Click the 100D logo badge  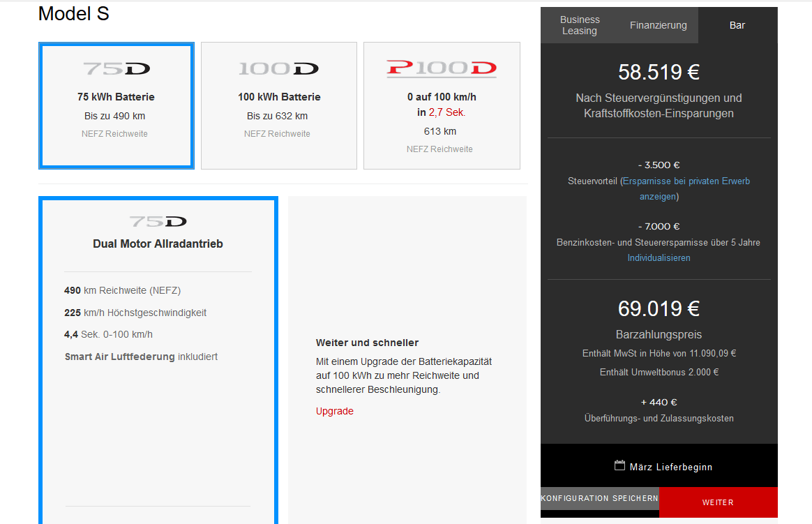point(278,68)
